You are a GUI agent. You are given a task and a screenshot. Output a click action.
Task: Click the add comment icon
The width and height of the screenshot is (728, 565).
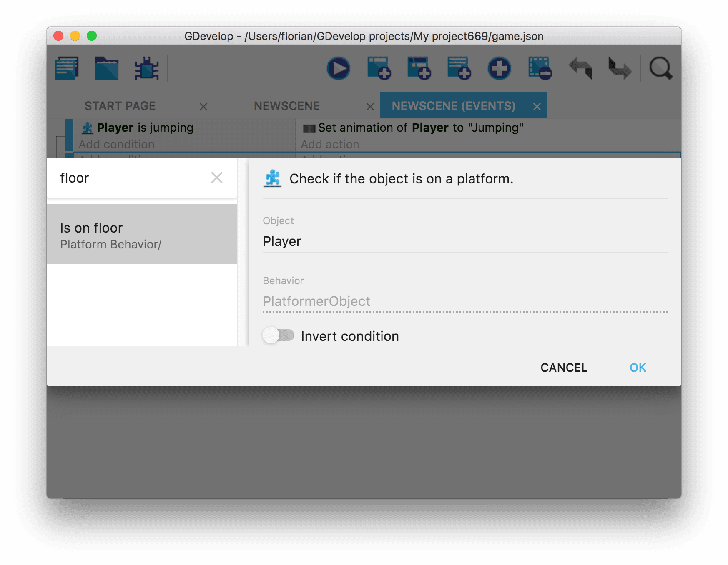point(459,68)
